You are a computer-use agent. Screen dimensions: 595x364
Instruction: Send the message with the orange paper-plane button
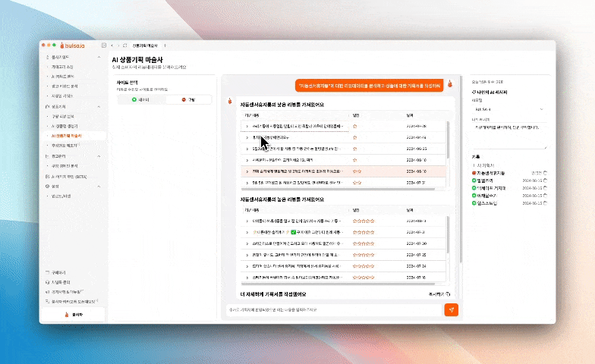coord(451,309)
